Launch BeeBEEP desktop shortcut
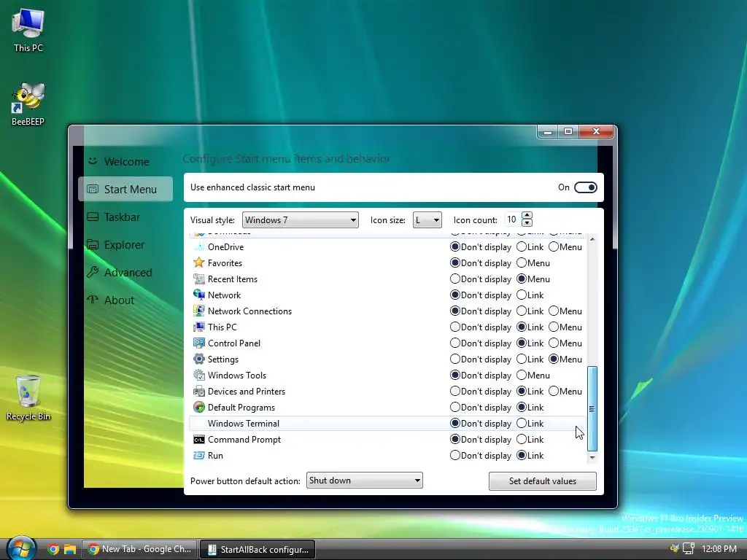Viewport: 747px width, 560px height. (x=28, y=104)
